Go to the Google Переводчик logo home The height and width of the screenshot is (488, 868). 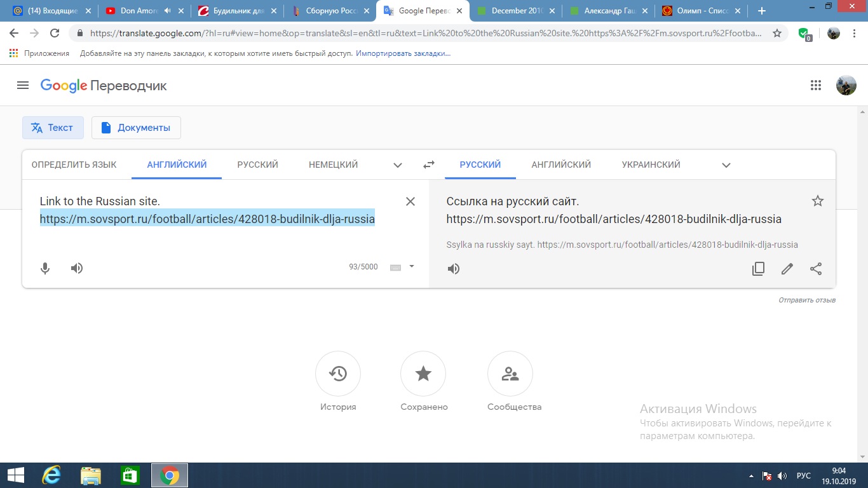tap(104, 86)
